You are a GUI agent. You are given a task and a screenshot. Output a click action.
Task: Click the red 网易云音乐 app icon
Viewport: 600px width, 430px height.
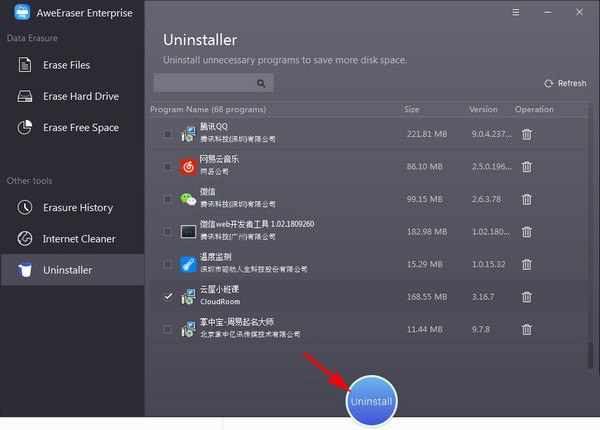point(188,167)
